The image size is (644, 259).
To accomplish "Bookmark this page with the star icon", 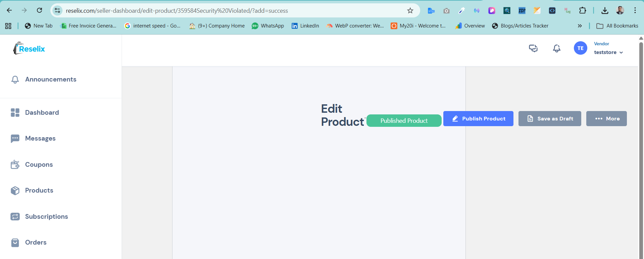I will pyautogui.click(x=410, y=11).
